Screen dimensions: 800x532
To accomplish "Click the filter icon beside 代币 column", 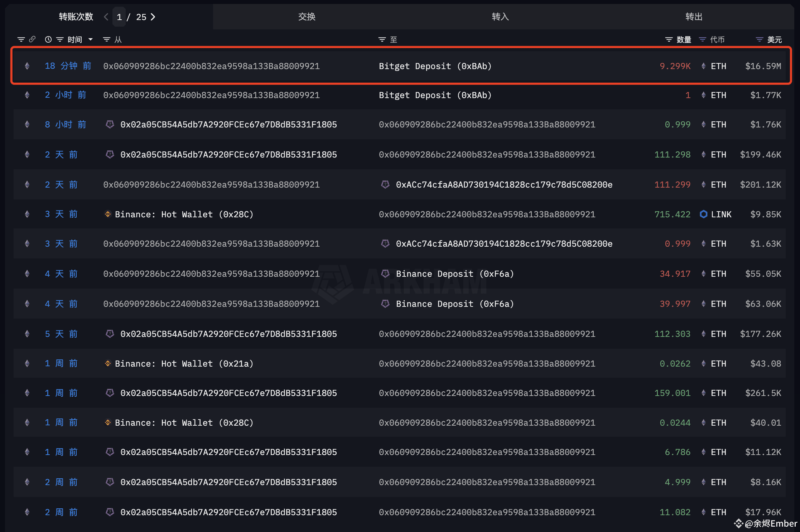I will click(x=703, y=39).
